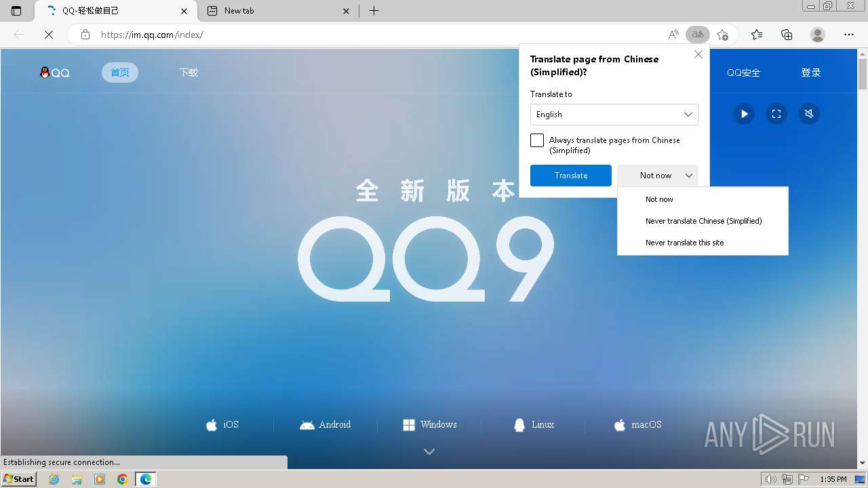Open the Translate to English dropdown
This screenshot has height=488, width=868.
point(614,115)
